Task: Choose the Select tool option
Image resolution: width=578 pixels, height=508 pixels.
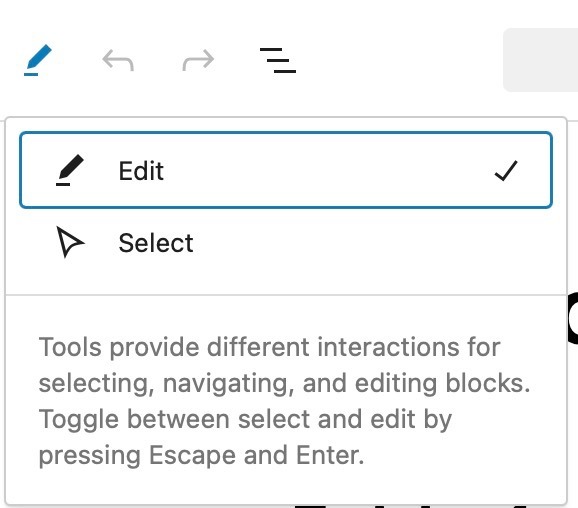Action: 286,243
